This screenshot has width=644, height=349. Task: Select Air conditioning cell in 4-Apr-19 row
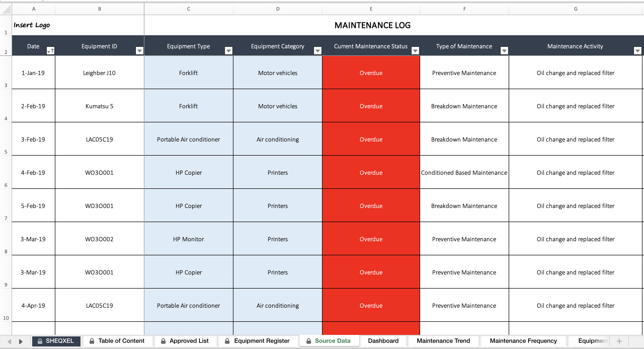[x=278, y=305]
